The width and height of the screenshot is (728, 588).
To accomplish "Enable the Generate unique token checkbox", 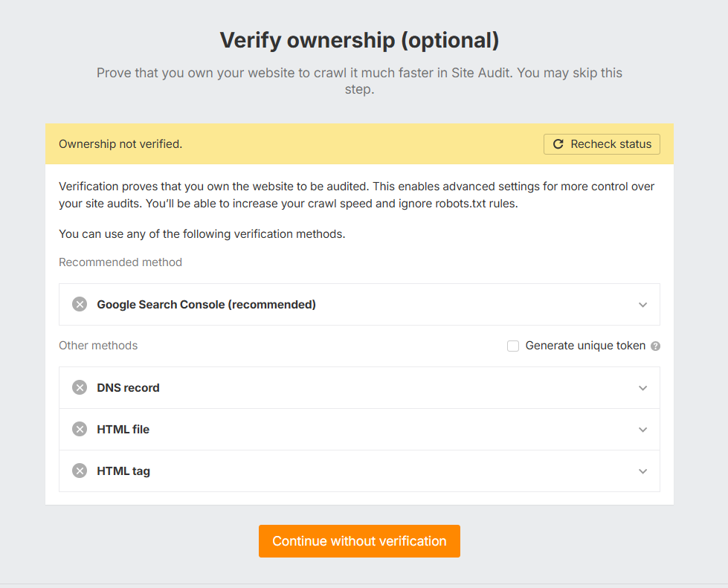I will coord(513,346).
